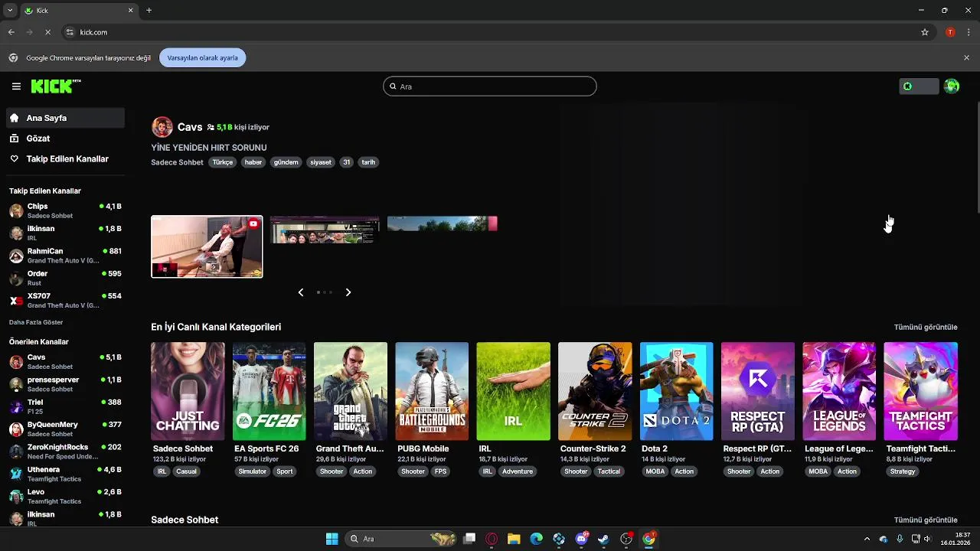Click the page vertical scrollbar

[976, 157]
